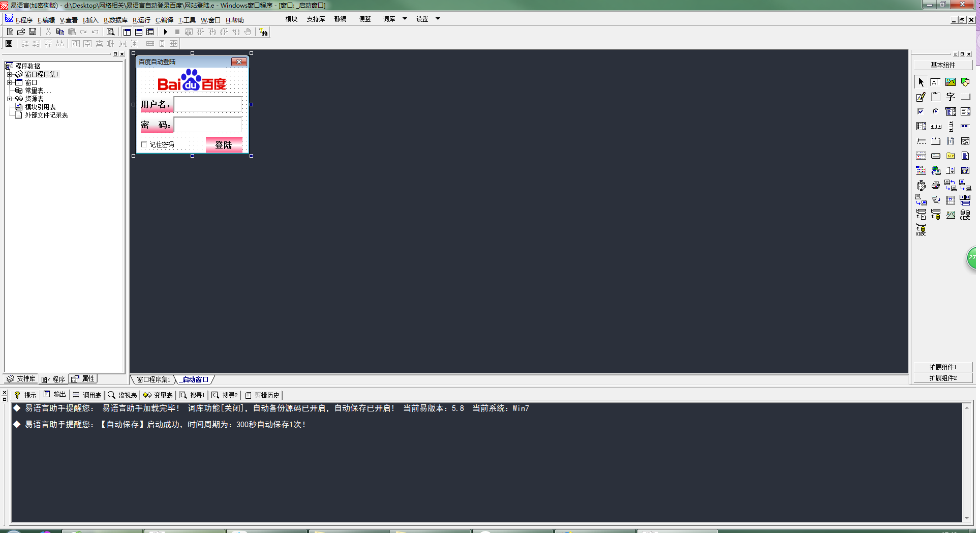The width and height of the screenshot is (980, 533).
Task: Select the picture box component in palette
Action: tap(950, 82)
